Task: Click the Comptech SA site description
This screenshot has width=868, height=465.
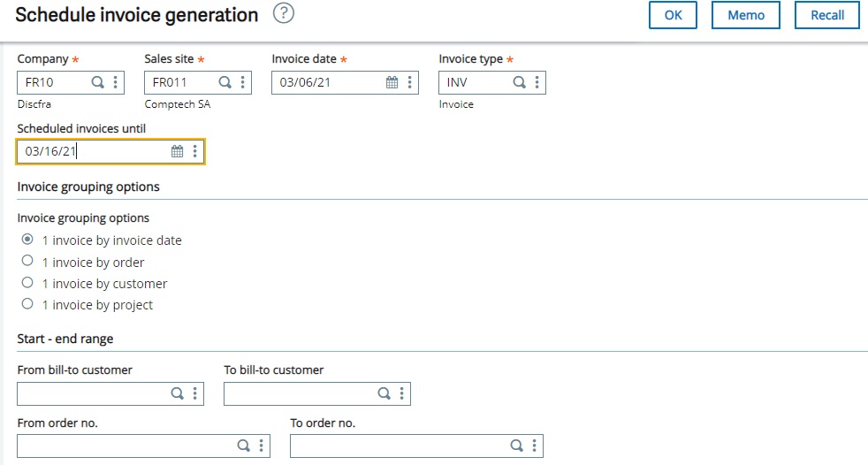Action: 177,104
